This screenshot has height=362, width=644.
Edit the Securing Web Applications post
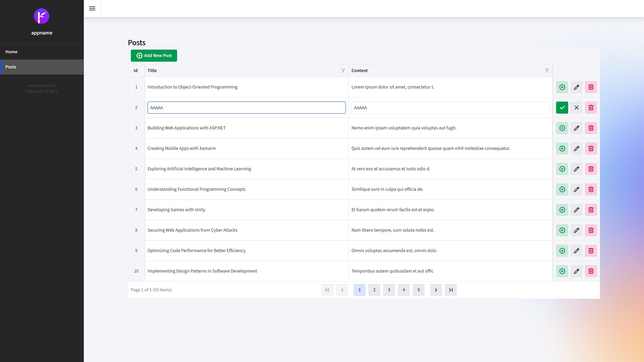click(577, 230)
